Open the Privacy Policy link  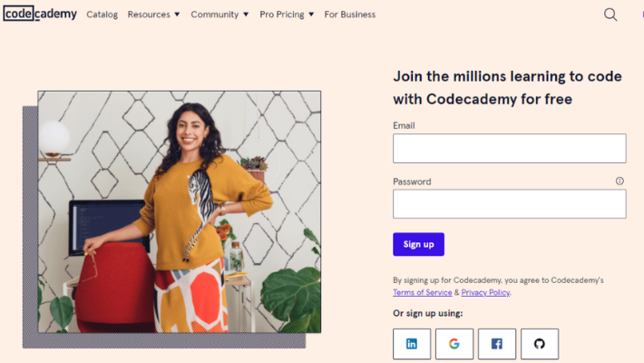[x=485, y=292]
